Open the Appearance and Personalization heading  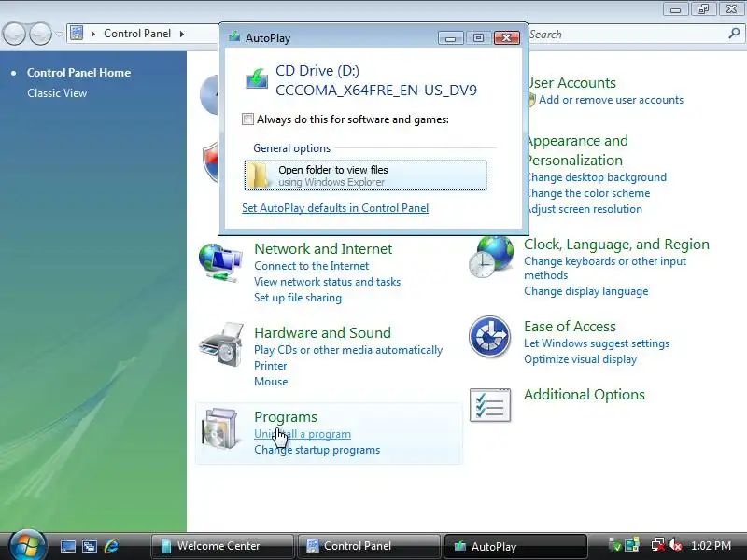click(x=577, y=150)
